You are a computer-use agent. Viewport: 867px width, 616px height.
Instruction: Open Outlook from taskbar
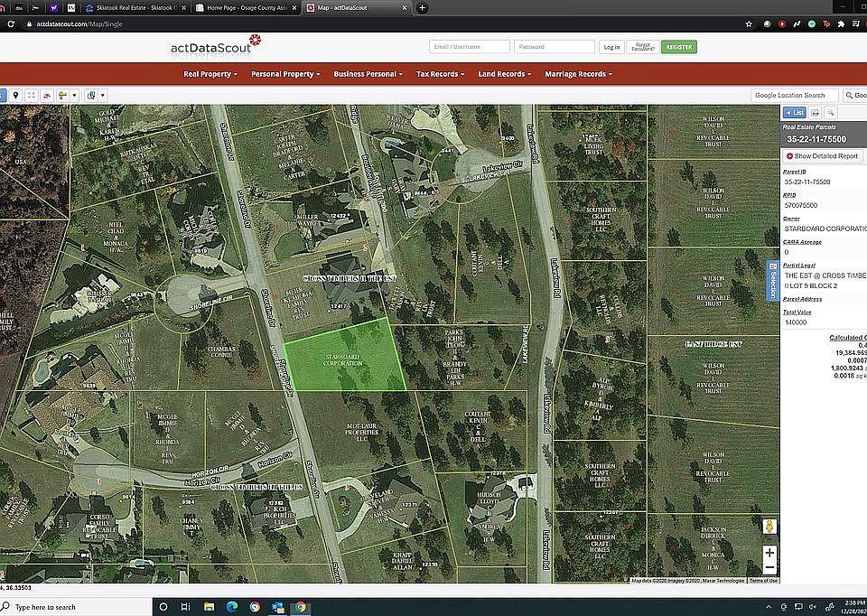(x=277, y=607)
